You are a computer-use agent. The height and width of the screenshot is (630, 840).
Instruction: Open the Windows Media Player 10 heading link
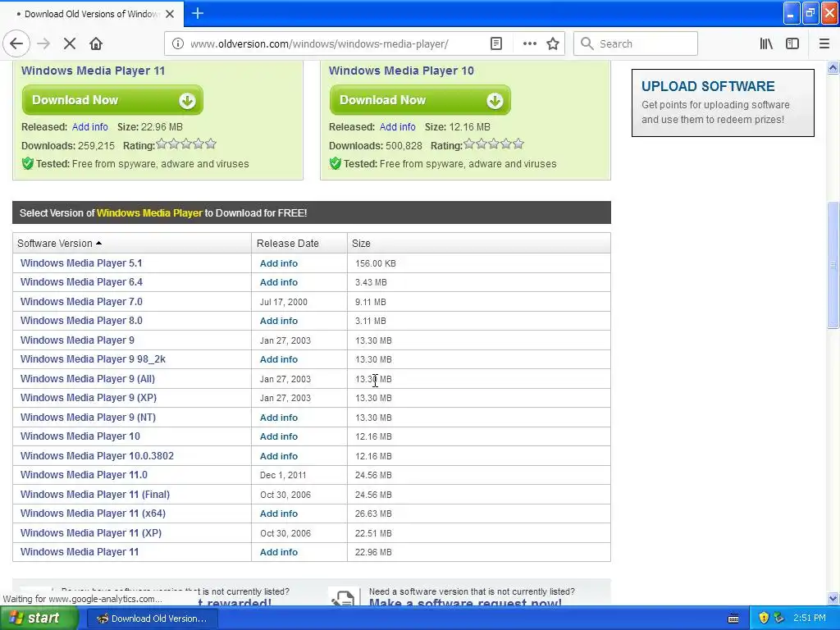(401, 71)
